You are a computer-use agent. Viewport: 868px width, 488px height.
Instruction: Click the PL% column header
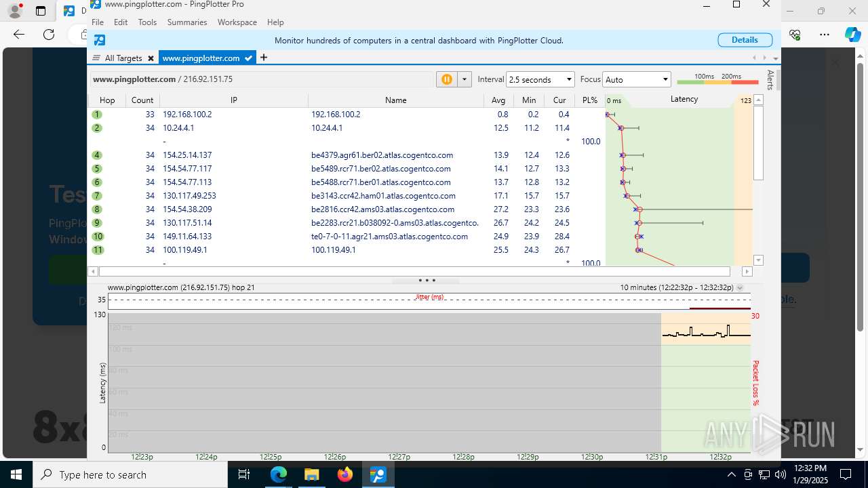590,100
